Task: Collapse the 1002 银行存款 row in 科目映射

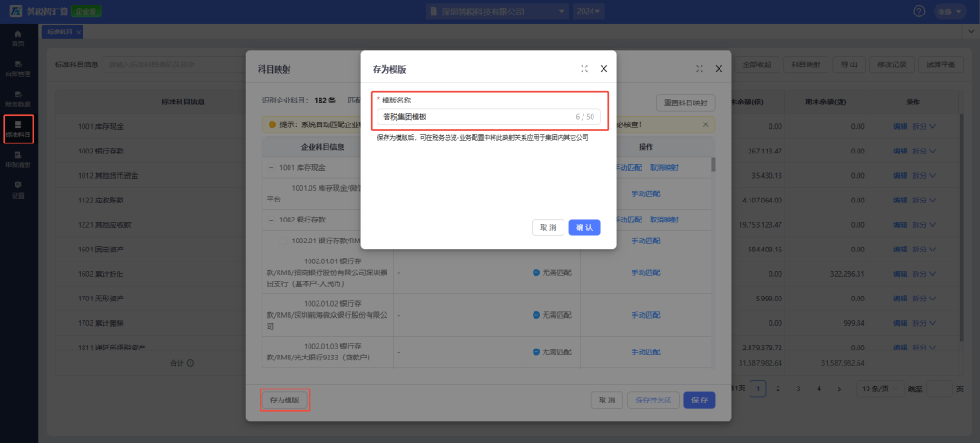Action: (x=270, y=220)
